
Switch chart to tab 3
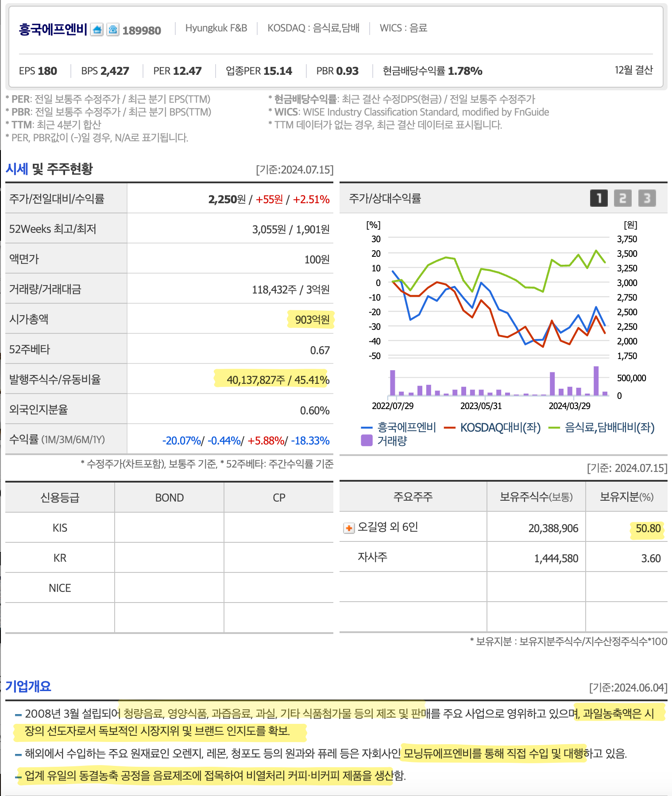(x=647, y=198)
